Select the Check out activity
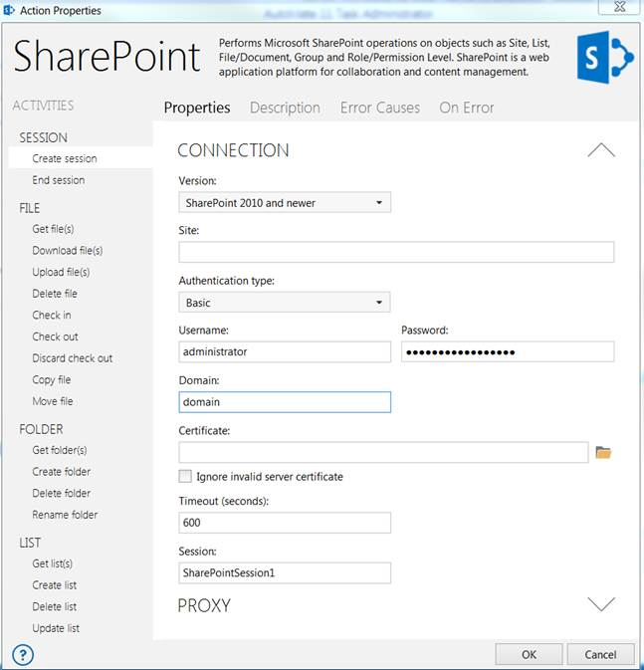The width and height of the screenshot is (644, 670). 55,336
